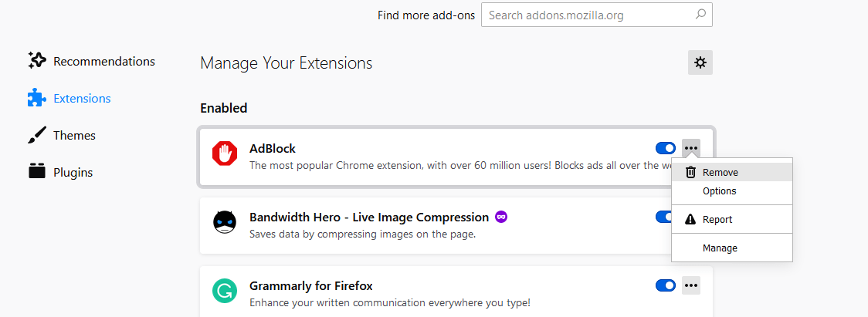Open the gear tools menu for extensions
Viewport: 868px width, 317px height.
point(700,62)
